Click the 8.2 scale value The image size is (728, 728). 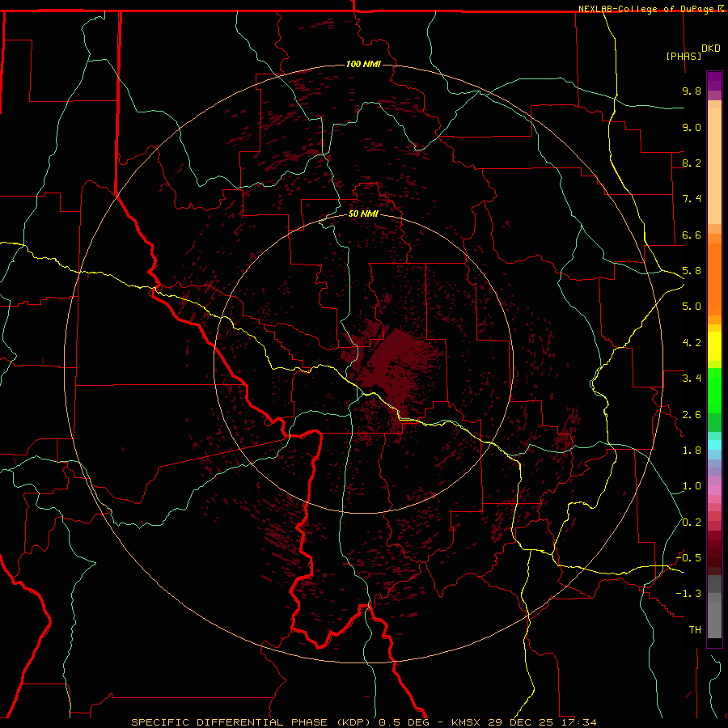coord(692,163)
